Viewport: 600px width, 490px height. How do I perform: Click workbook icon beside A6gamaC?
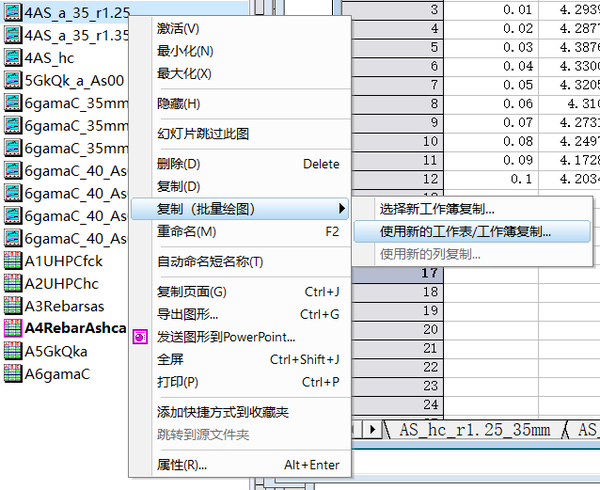[12, 374]
